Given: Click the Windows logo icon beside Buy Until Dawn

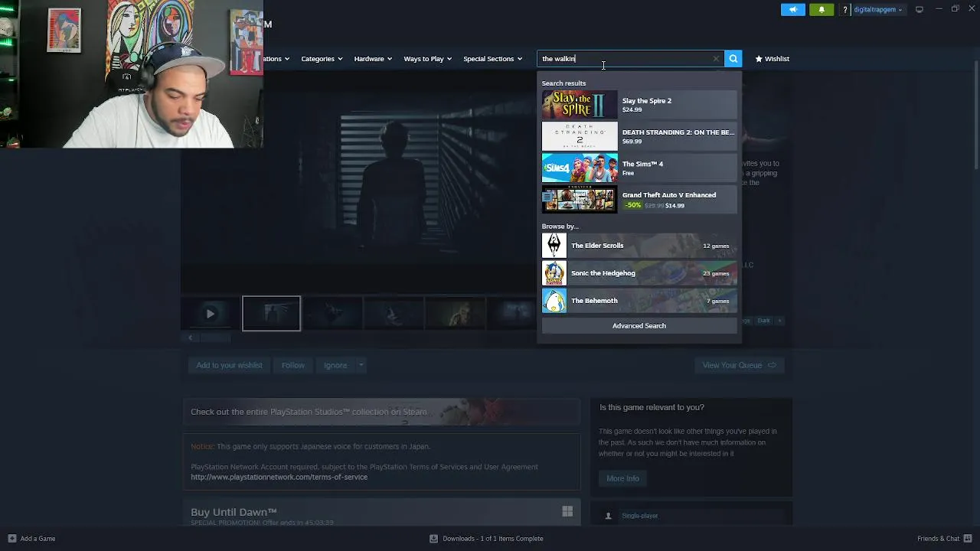Looking at the screenshot, I should 567,511.
